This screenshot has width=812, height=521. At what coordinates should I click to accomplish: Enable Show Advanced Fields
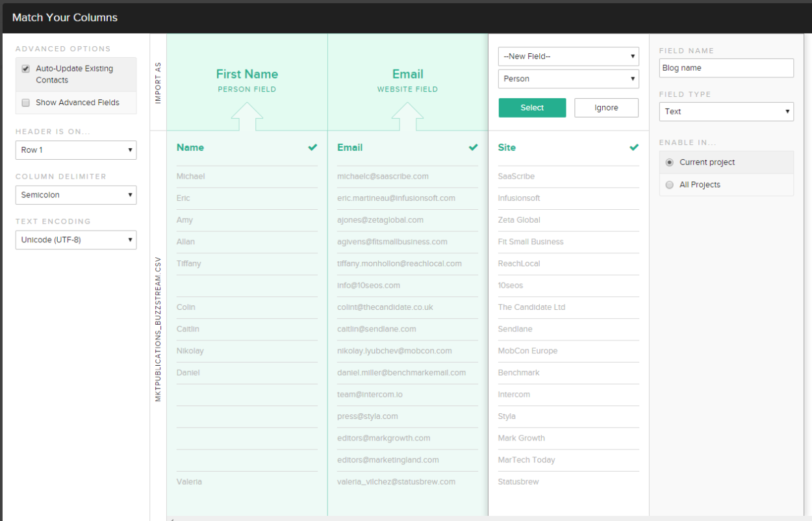point(24,103)
